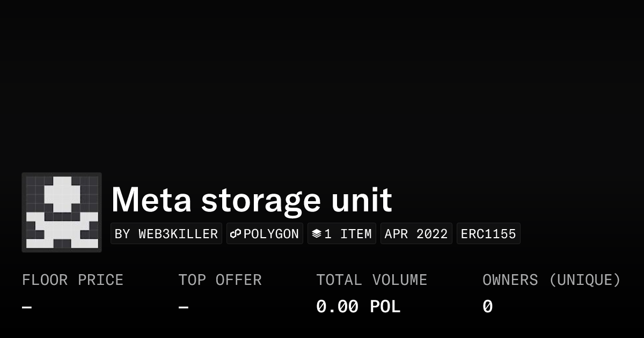644x338 pixels.
Task: Open the pixel-art collection avatar thumbnail
Action: point(62,212)
